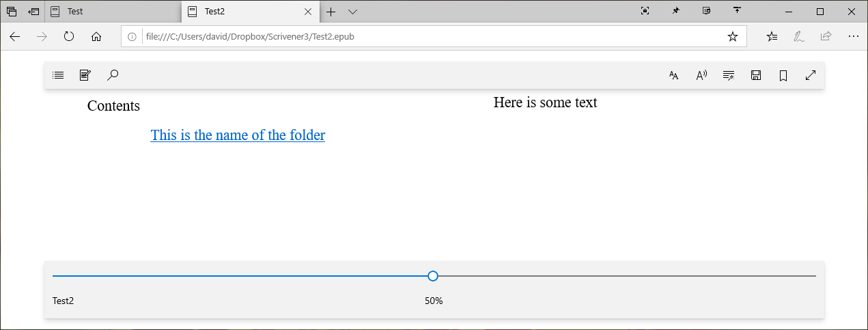The width and height of the screenshot is (868, 330).
Task: Minimize the browser window
Action: (789, 12)
